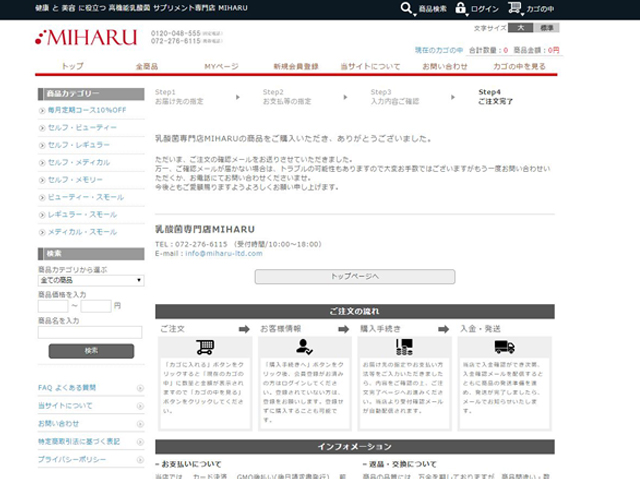
Task: Set font size to 標準
Action: (x=546, y=28)
